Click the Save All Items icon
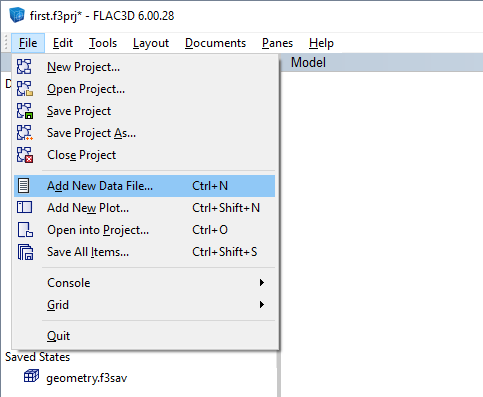Screen dimensions: 483x397 (25, 252)
